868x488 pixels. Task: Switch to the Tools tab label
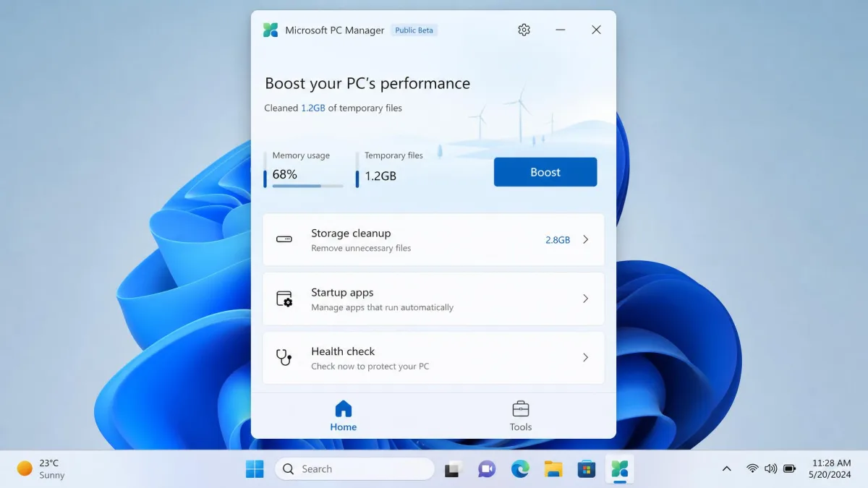pos(521,427)
